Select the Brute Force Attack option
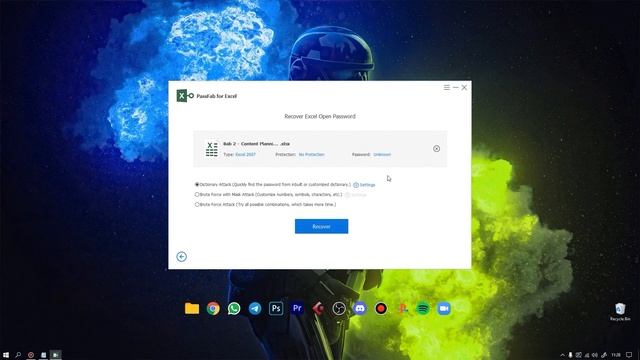Screen dimensions: 640x360 pos(197,204)
